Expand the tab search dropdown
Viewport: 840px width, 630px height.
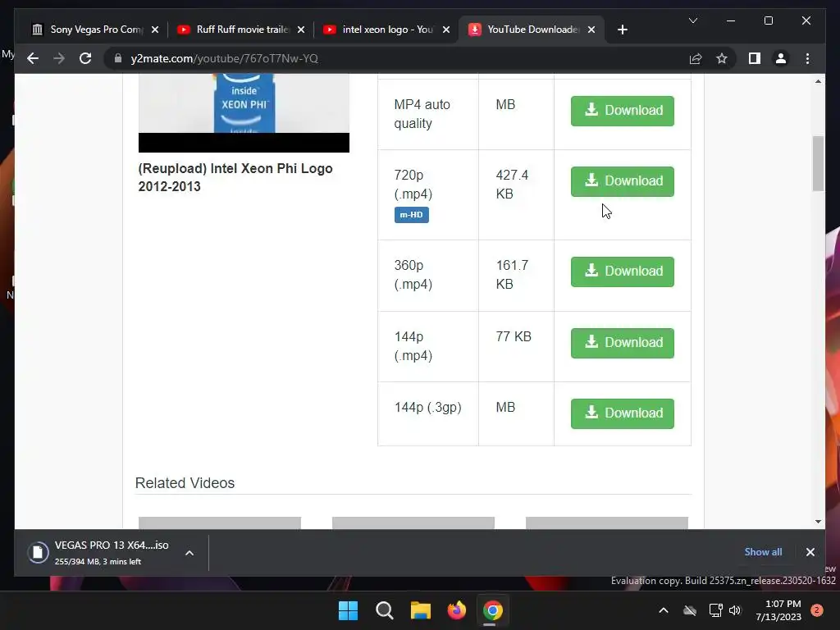(x=692, y=21)
